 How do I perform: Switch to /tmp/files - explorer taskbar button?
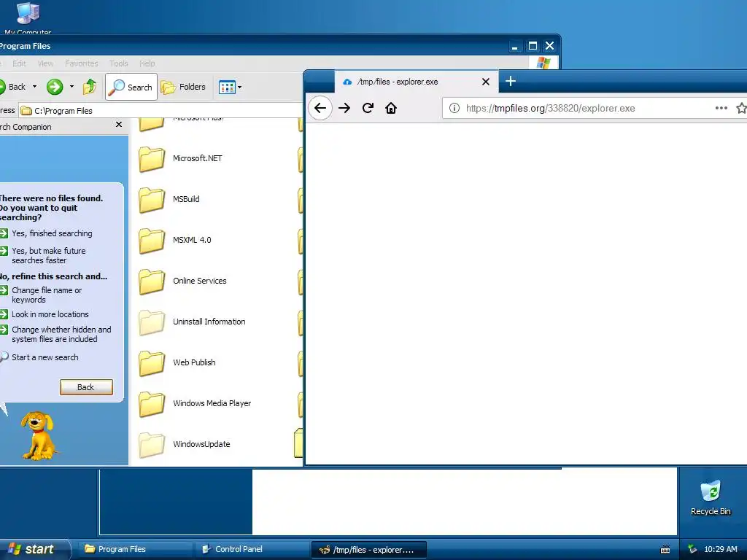pos(368,550)
